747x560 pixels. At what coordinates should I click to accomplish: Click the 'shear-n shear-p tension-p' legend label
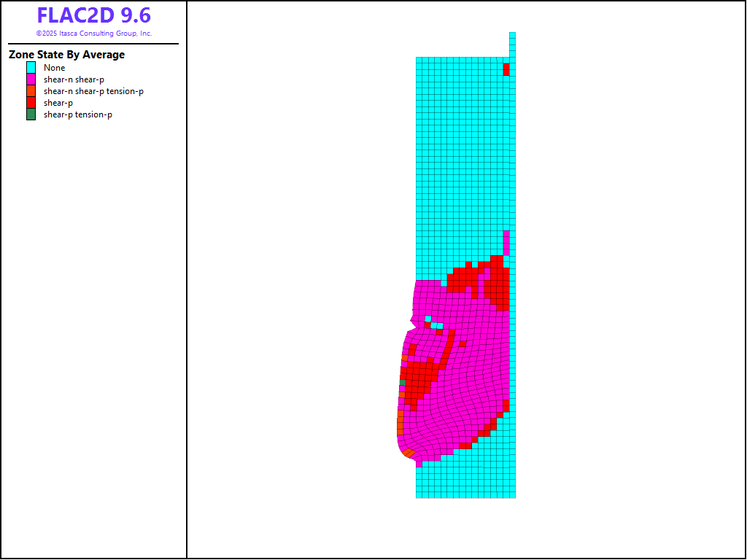coord(93,91)
